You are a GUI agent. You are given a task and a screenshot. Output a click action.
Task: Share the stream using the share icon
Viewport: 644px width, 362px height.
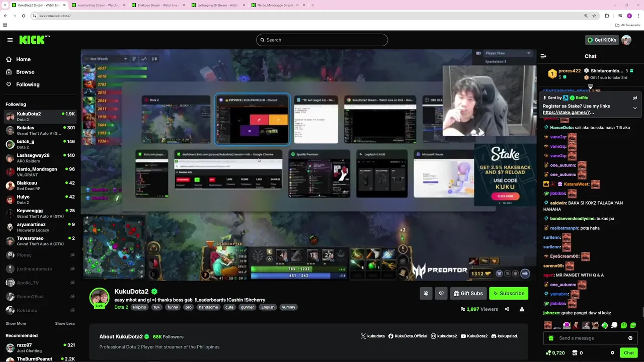507,309
